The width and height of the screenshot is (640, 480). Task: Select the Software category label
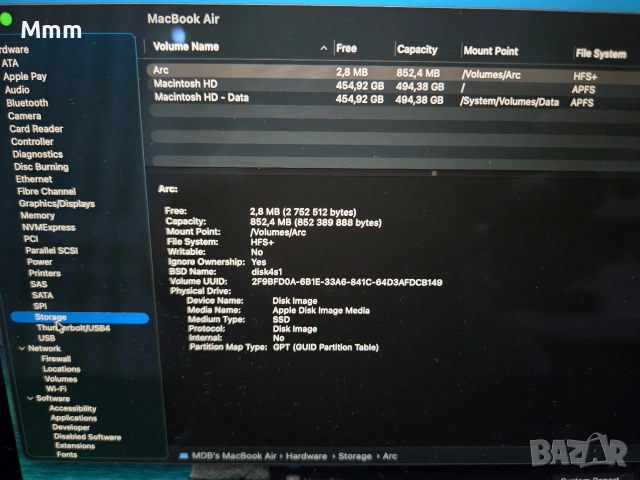tap(53, 398)
